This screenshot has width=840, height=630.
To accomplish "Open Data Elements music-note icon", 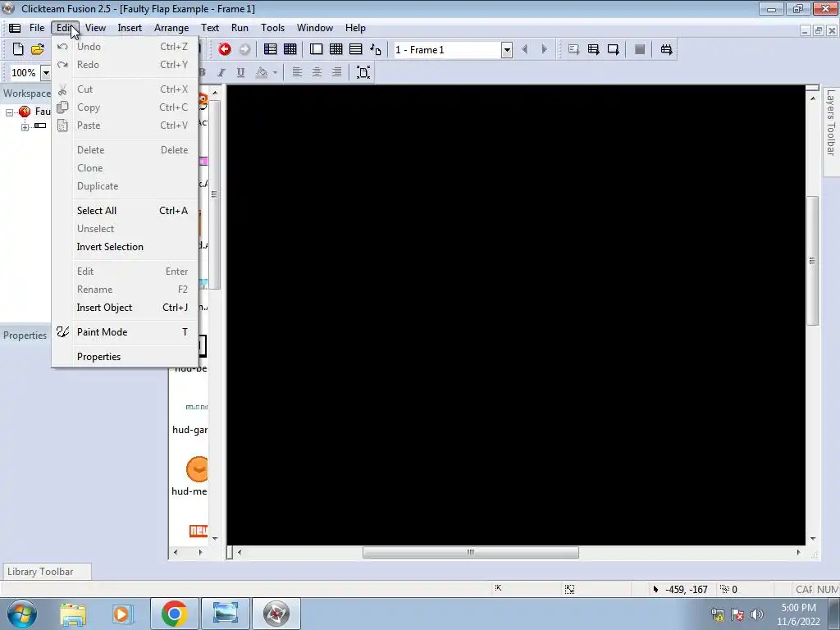I will click(376, 49).
